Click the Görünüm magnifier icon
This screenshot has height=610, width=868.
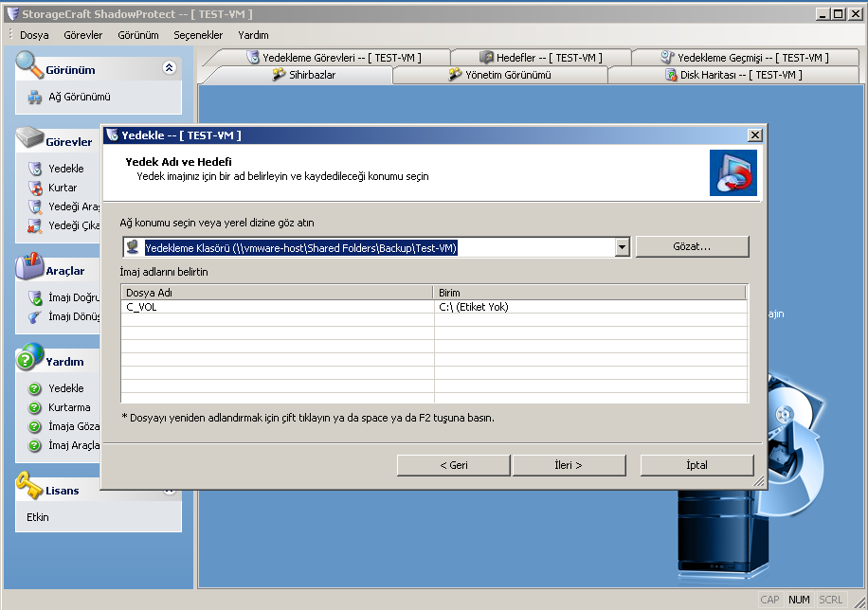(x=28, y=64)
